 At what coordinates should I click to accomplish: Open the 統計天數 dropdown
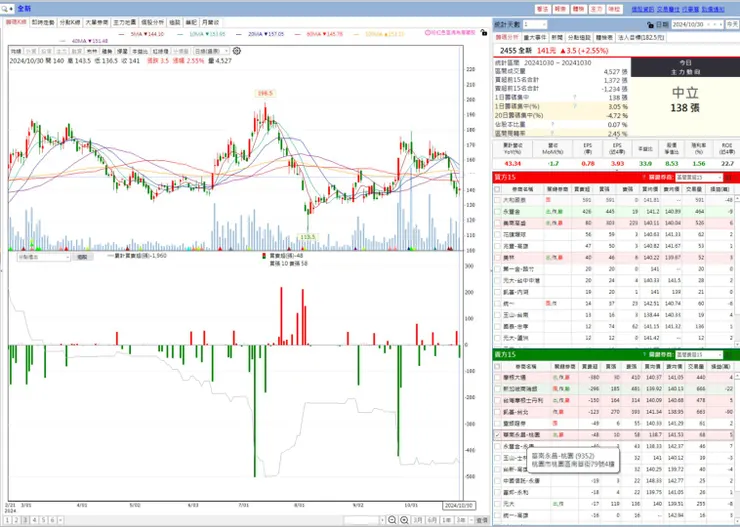click(x=535, y=25)
